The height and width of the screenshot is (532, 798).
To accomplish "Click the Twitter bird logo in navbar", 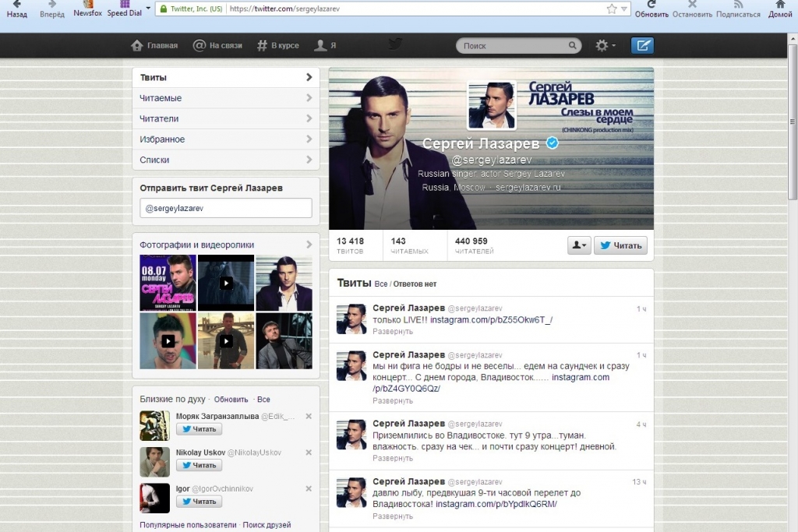I will click(x=396, y=44).
